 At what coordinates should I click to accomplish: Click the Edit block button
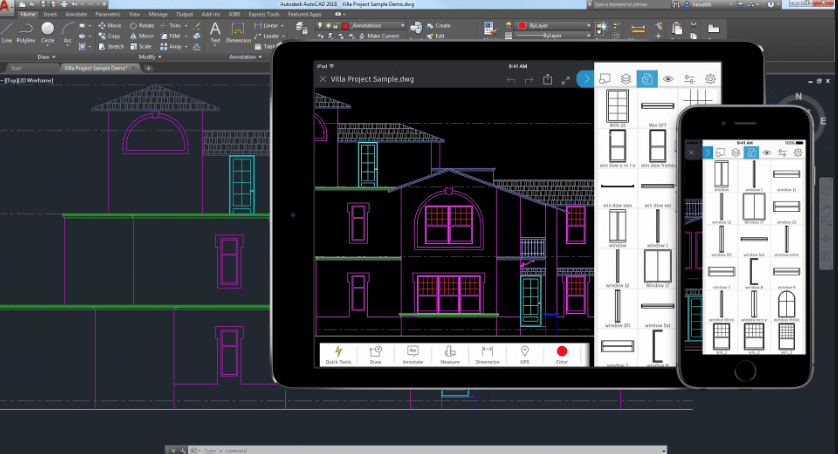[x=436, y=36]
